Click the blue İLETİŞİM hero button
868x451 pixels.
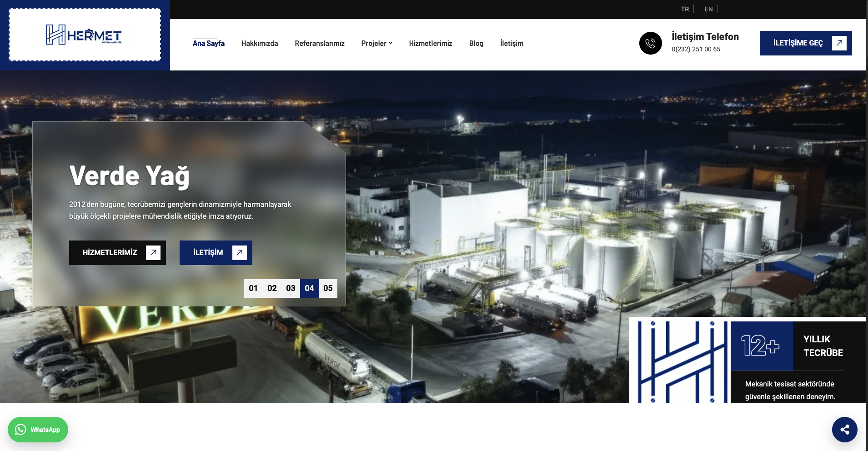[x=216, y=252]
